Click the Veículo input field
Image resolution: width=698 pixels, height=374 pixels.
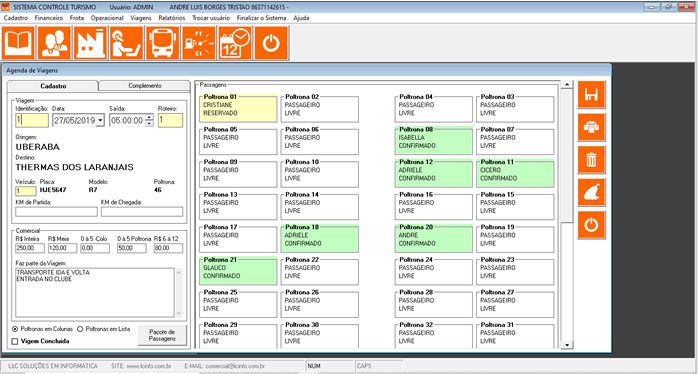(25, 191)
